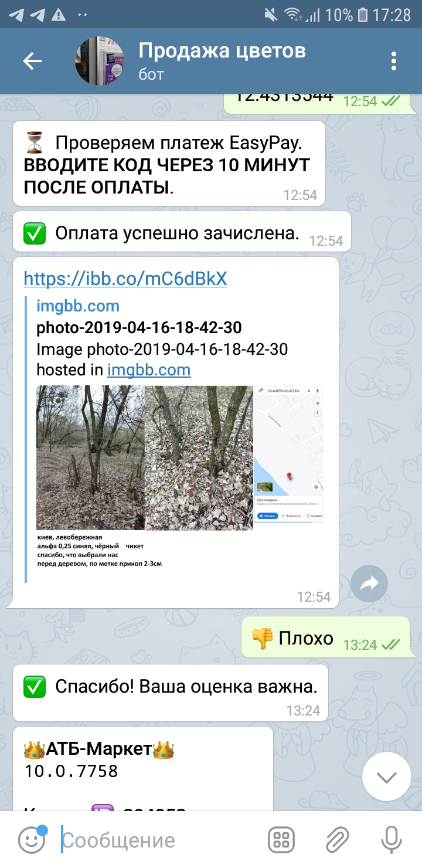This screenshot has width=422, height=868.
Task: Attach a file with the paperclip icon
Action: (x=337, y=840)
